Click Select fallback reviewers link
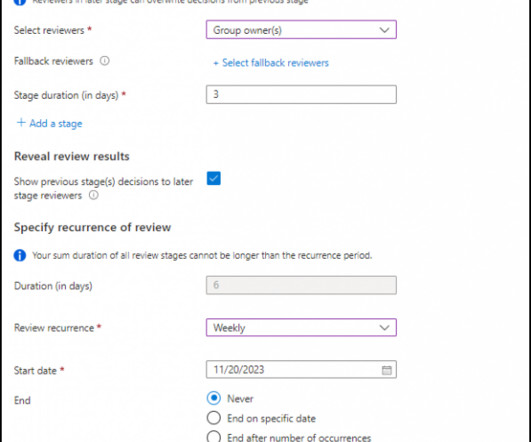The width and height of the screenshot is (531, 442). [x=271, y=63]
